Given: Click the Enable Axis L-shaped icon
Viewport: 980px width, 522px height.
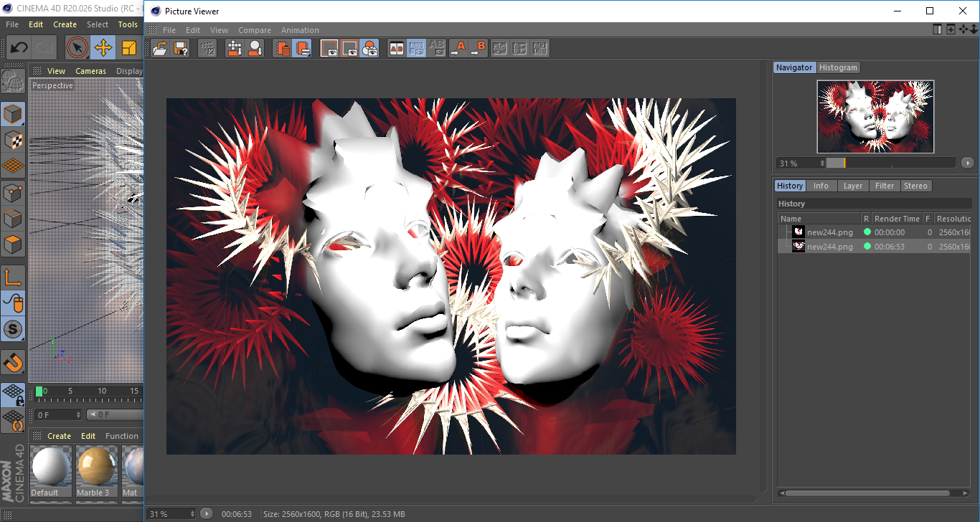Looking at the screenshot, I should 13,277.
